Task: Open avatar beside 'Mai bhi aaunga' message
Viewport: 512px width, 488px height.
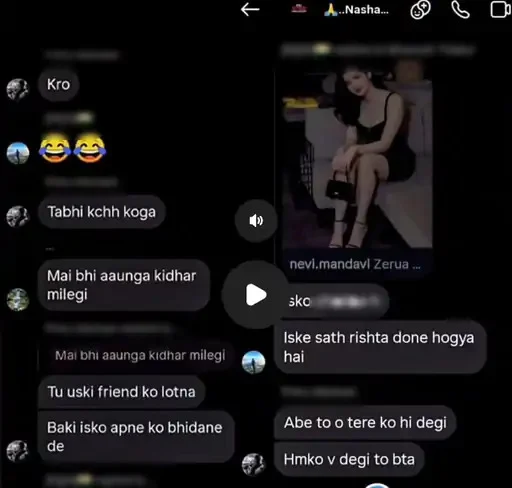Action: pyautogui.click(x=18, y=299)
